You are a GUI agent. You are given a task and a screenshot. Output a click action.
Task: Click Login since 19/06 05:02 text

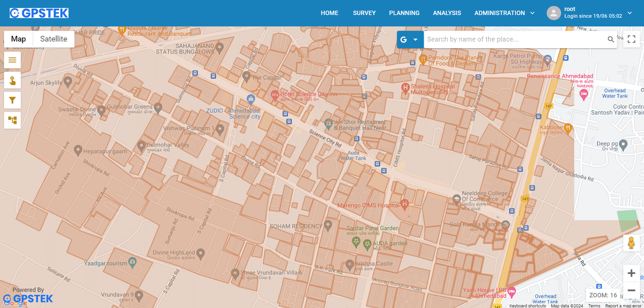point(593,16)
